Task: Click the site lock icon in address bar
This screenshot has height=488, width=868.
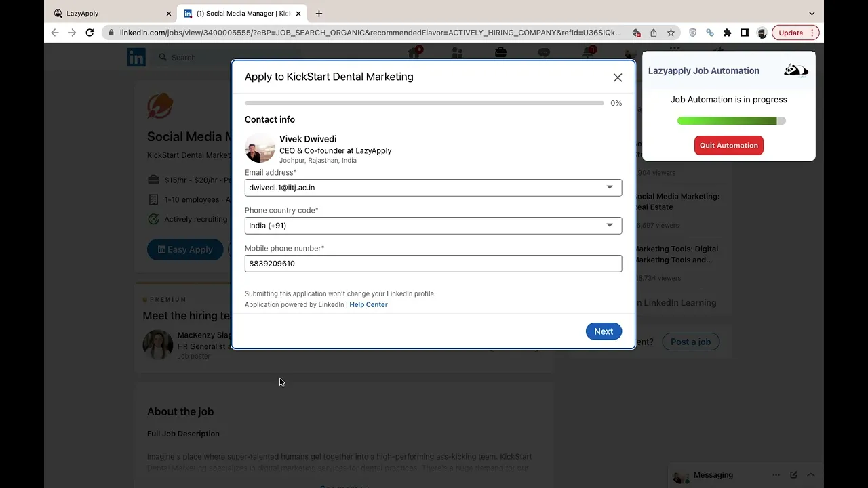Action: [x=111, y=33]
